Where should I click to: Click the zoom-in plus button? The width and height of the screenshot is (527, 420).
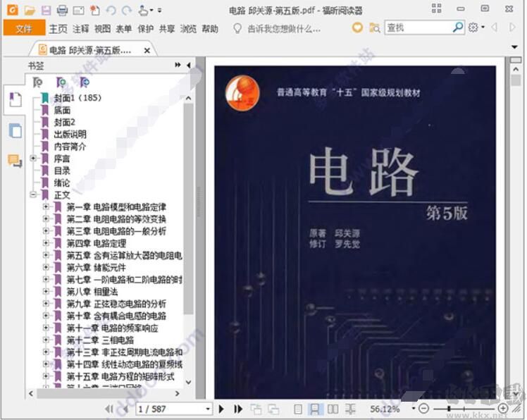click(503, 409)
